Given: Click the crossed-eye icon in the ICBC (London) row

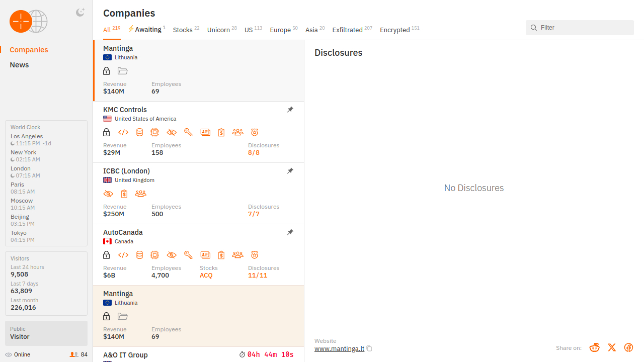Looking at the screenshot, I should click(108, 194).
